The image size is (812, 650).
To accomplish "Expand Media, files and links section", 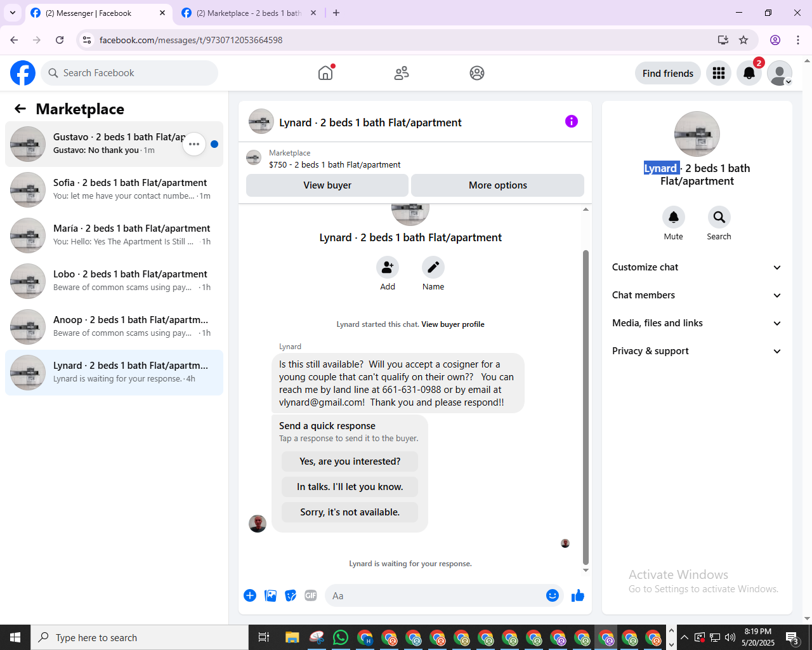I will tap(697, 323).
